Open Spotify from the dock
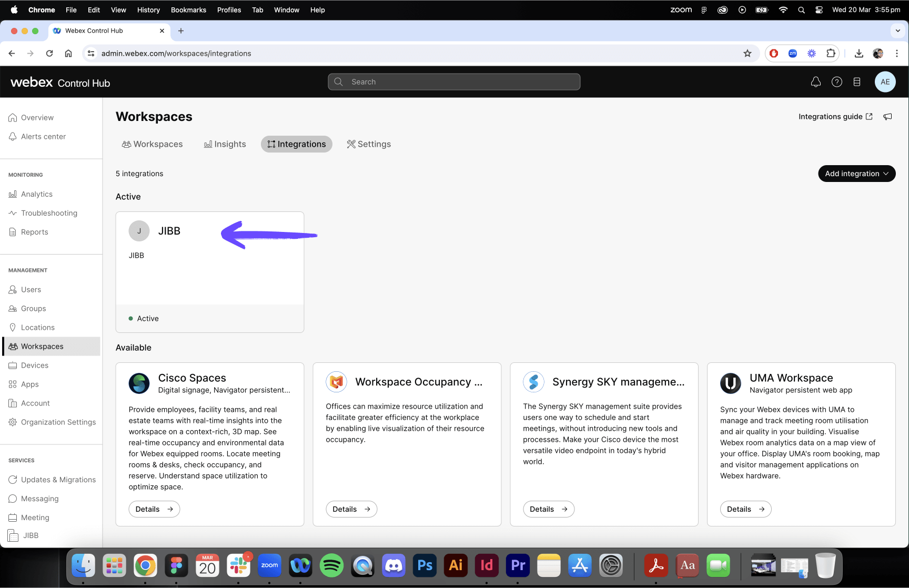Image resolution: width=909 pixels, height=588 pixels. tap(331, 565)
